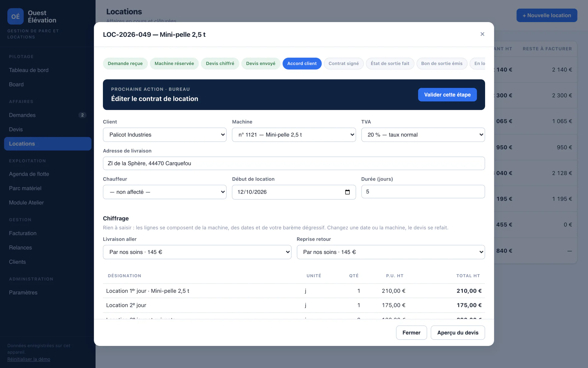This screenshot has height=368, width=588.
Task: Open Facturation in the sidebar
Action: [47, 233]
